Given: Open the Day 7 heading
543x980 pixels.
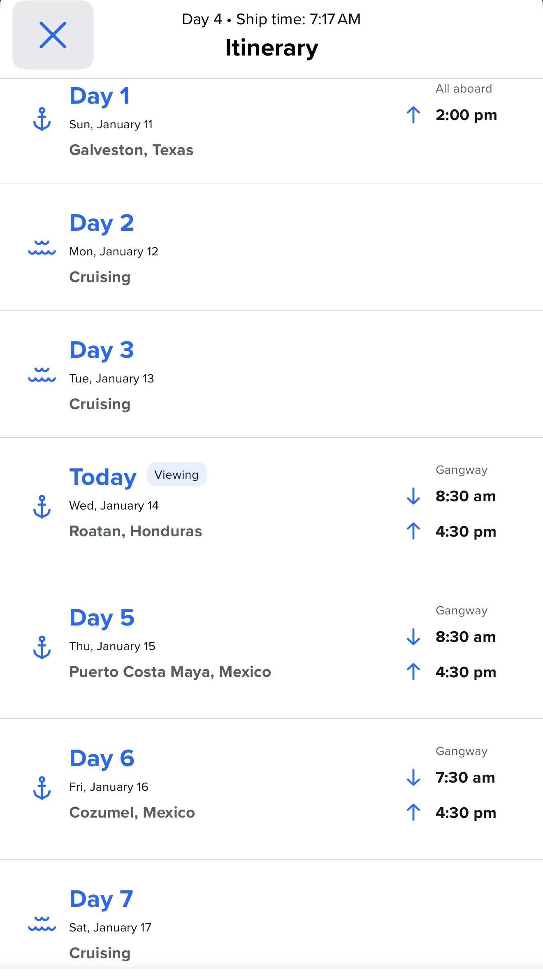Looking at the screenshot, I should [101, 899].
